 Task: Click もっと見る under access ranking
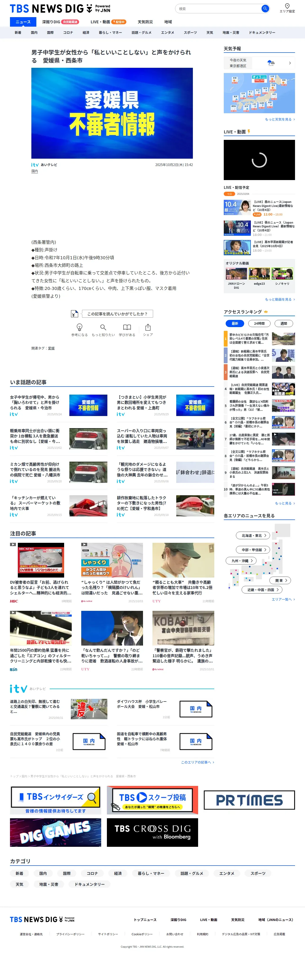[x=285, y=503]
